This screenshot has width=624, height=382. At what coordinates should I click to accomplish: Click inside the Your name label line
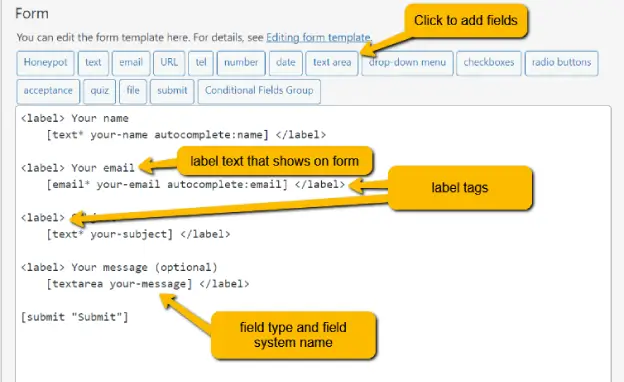pos(75,118)
